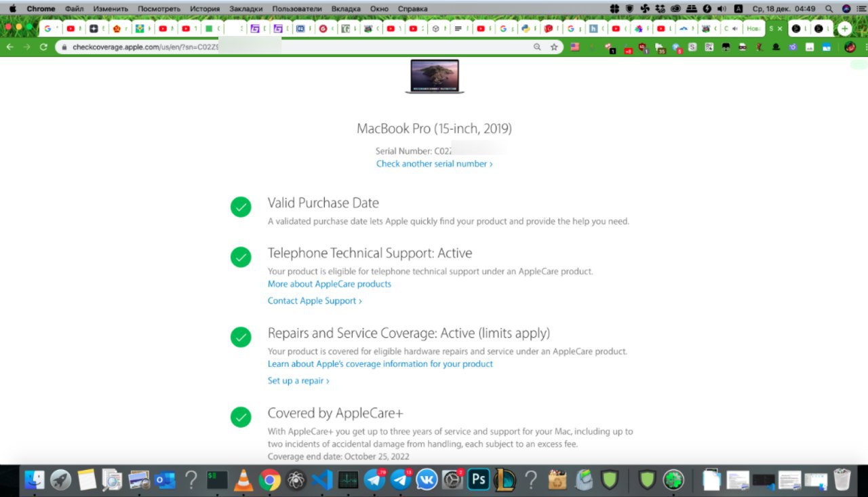Open Activity Monitor from the Dock
Screen dimensions: 868x497
(x=348, y=480)
